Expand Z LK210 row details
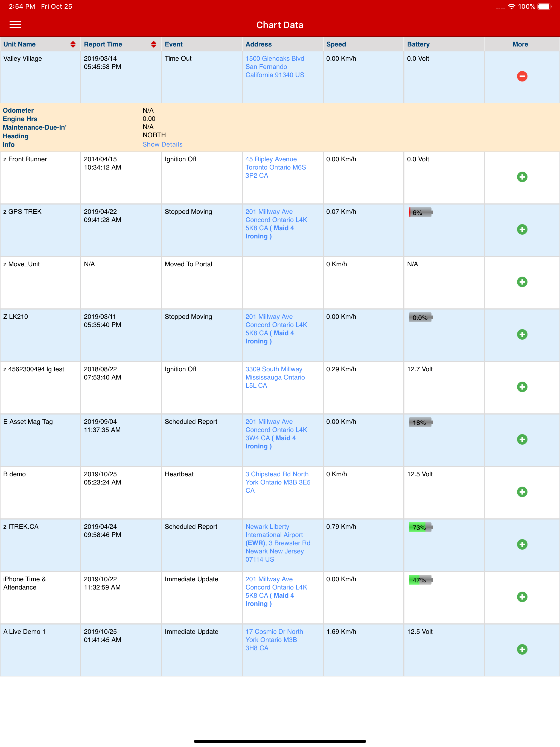Image resolution: width=560 pixels, height=747 pixels. (522, 334)
